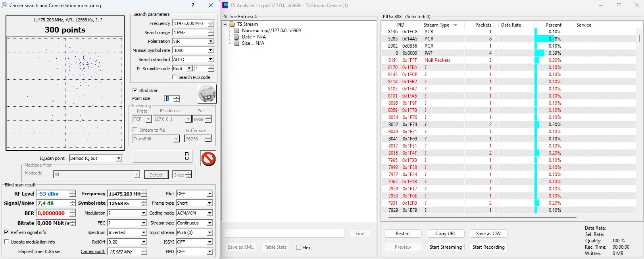The image size is (644, 259).
Task: Click the Find search input field
Action: coord(284,234)
